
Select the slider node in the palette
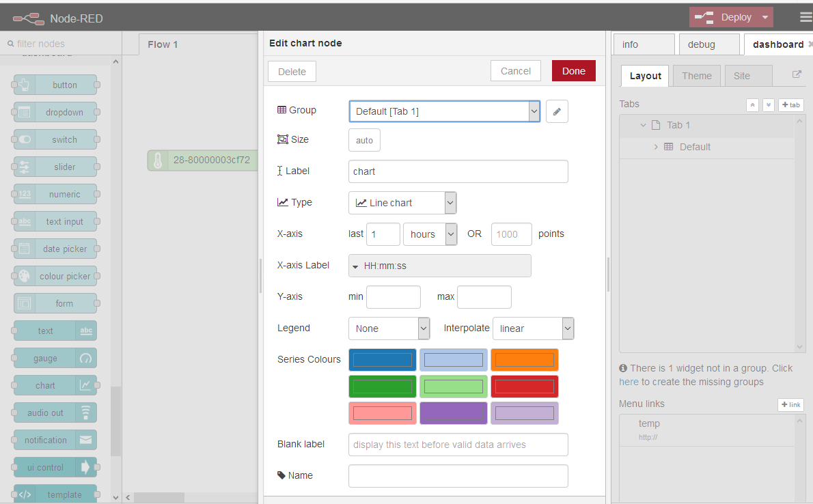[x=55, y=167]
